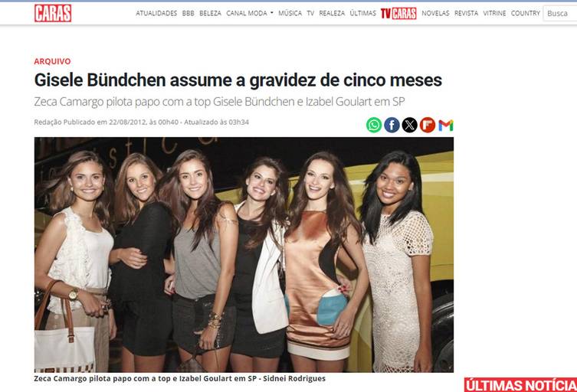Click the ARQUIVO category link
The height and width of the screenshot is (392, 577).
(52, 61)
